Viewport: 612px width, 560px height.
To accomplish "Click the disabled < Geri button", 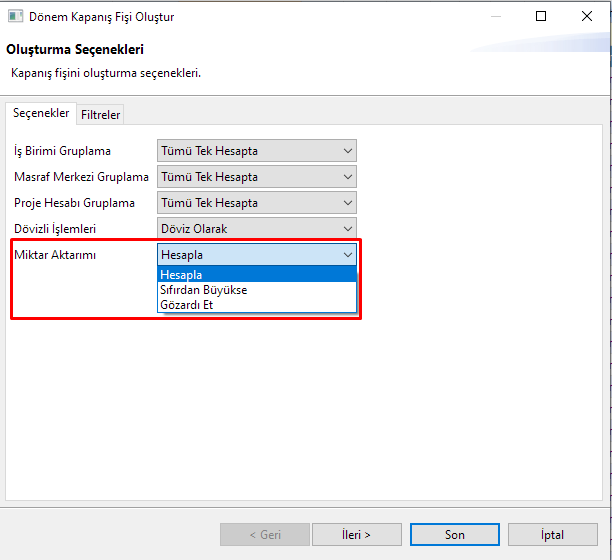I will pyautogui.click(x=265, y=534).
